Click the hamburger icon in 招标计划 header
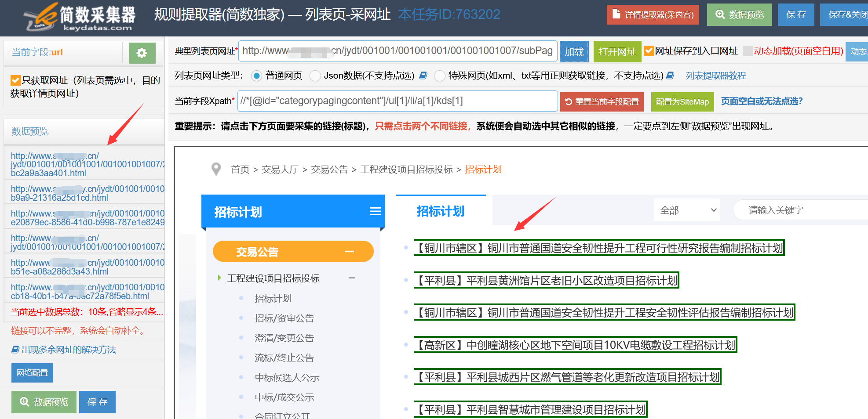This screenshot has width=868, height=419. [x=375, y=212]
